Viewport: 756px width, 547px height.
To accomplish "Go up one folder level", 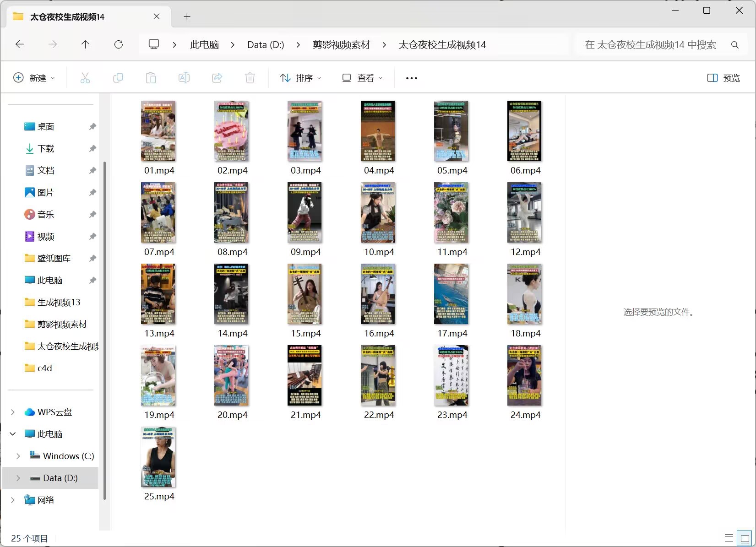I will pyautogui.click(x=85, y=44).
